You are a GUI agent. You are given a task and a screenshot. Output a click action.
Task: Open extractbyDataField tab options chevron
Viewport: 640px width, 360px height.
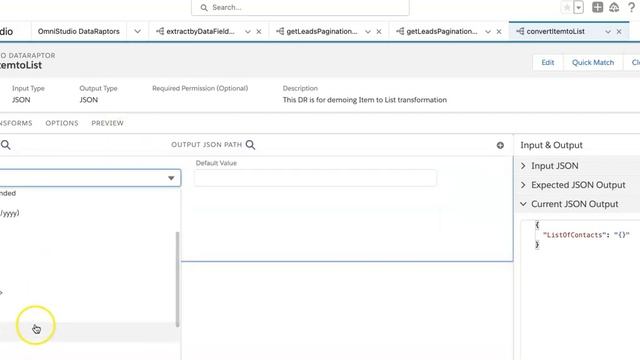(x=248, y=31)
